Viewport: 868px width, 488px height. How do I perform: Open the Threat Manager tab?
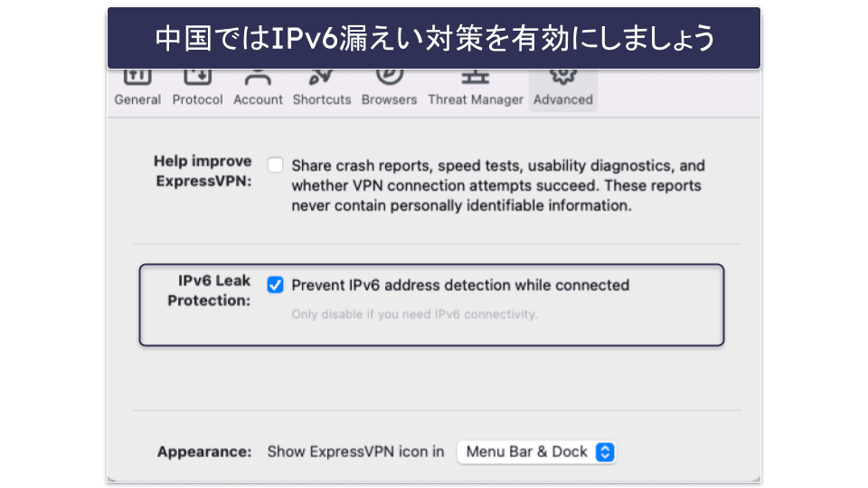point(476,89)
